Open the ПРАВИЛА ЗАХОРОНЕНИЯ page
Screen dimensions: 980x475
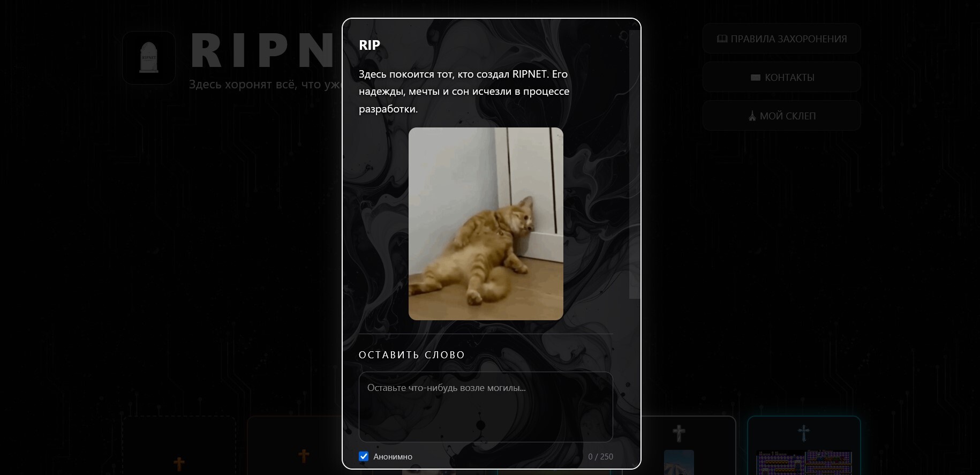point(782,39)
